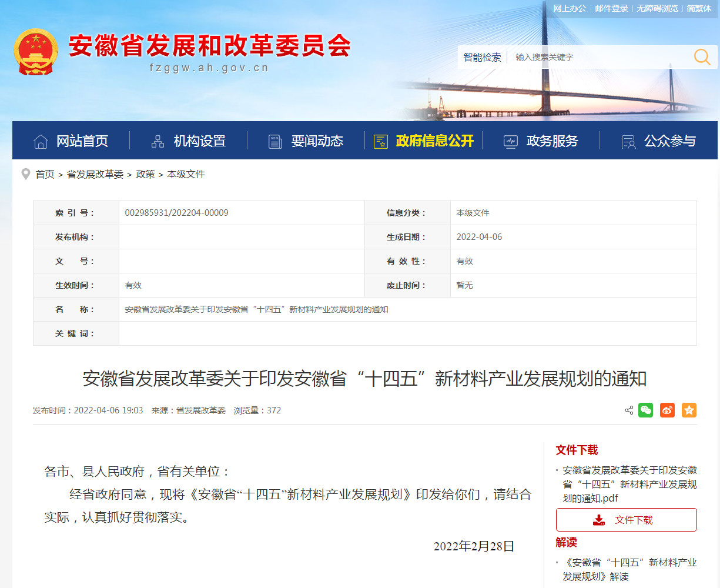Click the document icon beside 政府信息公开

point(381,141)
